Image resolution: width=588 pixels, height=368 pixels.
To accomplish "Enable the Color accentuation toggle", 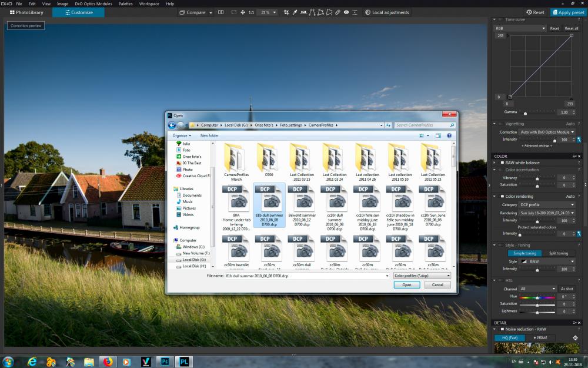I will click(500, 170).
